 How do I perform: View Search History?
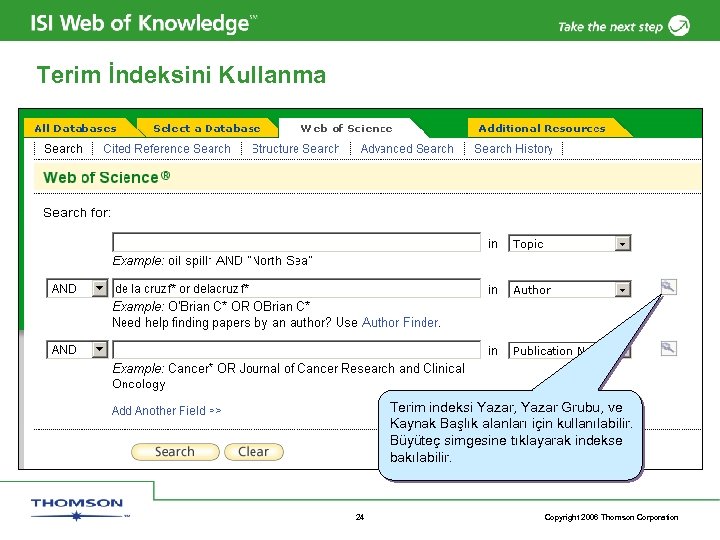[x=513, y=149]
